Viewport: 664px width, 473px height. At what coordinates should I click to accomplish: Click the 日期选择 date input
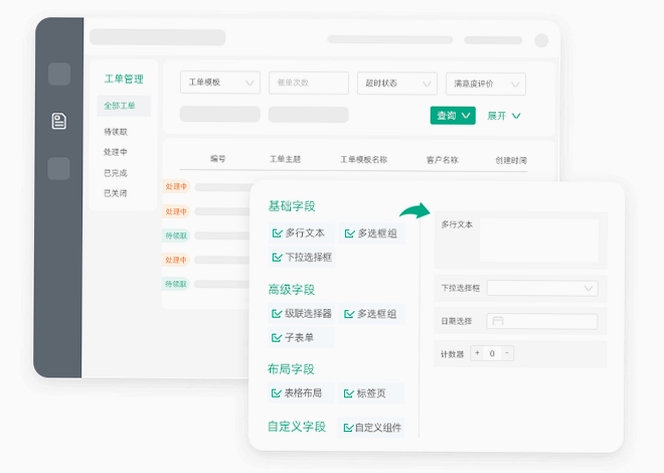(x=542, y=321)
